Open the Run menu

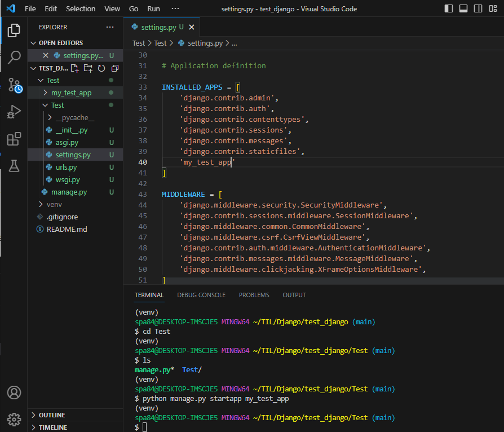153,8
